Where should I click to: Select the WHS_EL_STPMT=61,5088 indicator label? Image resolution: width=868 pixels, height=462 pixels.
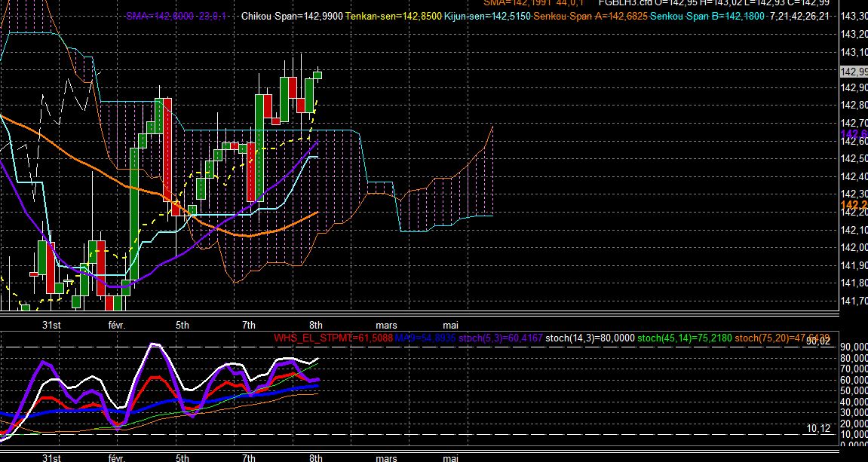click(x=333, y=337)
